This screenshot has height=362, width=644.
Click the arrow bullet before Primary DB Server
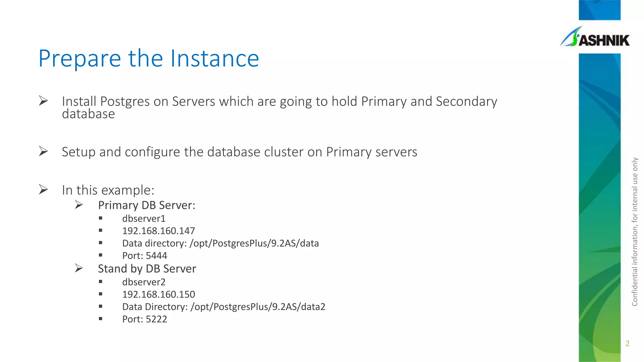79,205
